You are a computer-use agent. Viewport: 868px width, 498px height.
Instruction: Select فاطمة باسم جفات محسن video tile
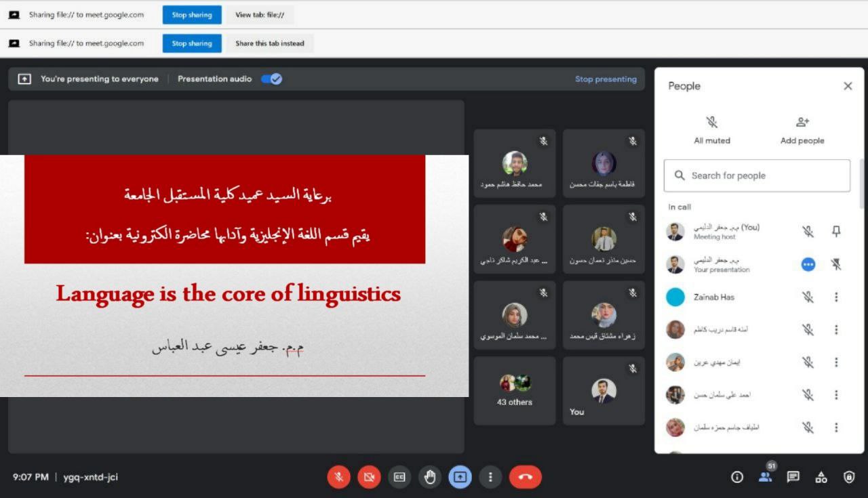[x=604, y=163]
